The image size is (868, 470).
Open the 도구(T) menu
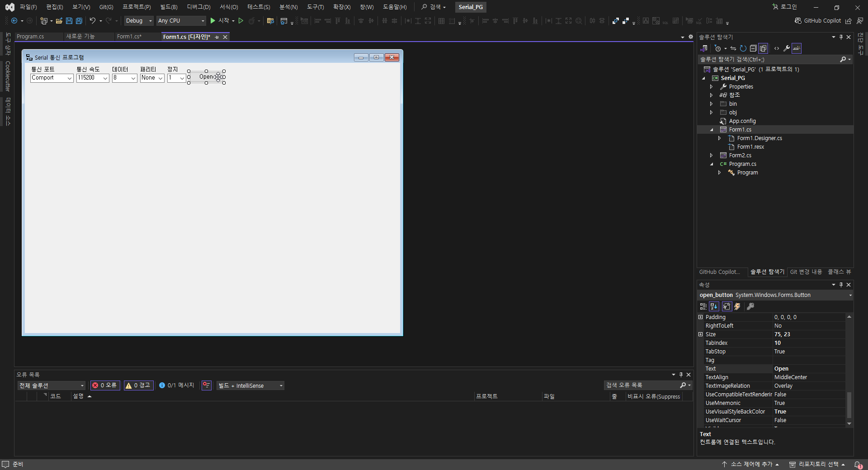pyautogui.click(x=316, y=7)
